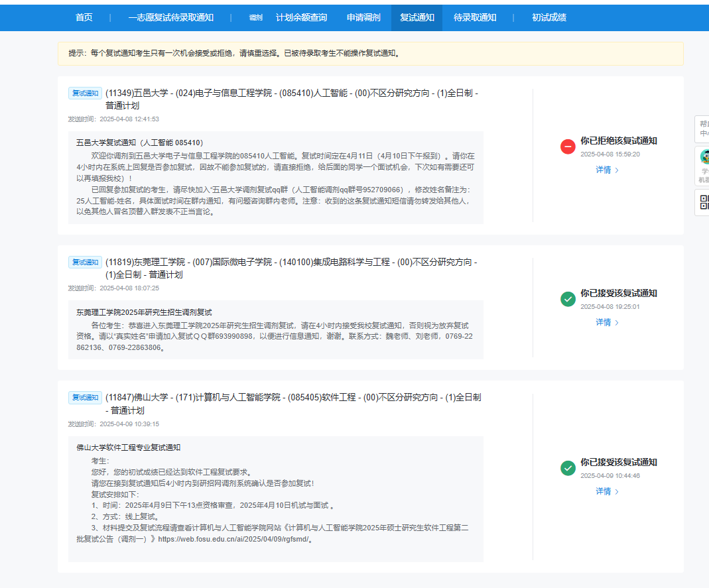Click the line 2、方式：线上复试。
Viewport: 709px width, 588px height.
(x=125, y=516)
